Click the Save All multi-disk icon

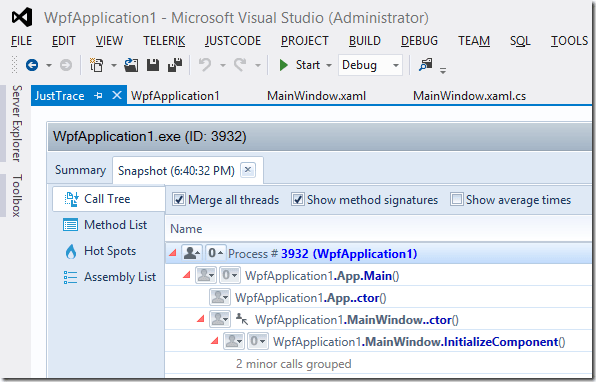coord(175,65)
